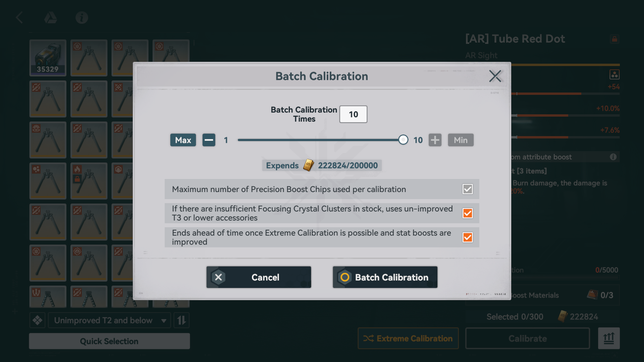This screenshot has width=644, height=362.
Task: Click the Expends 222824/200000 text
Action: tap(322, 165)
